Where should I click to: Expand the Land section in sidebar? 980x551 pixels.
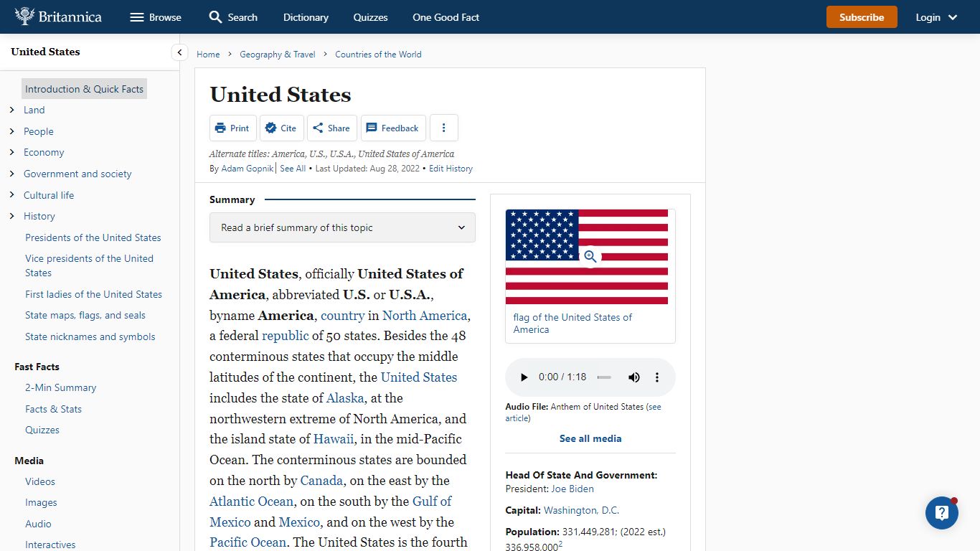(12, 110)
